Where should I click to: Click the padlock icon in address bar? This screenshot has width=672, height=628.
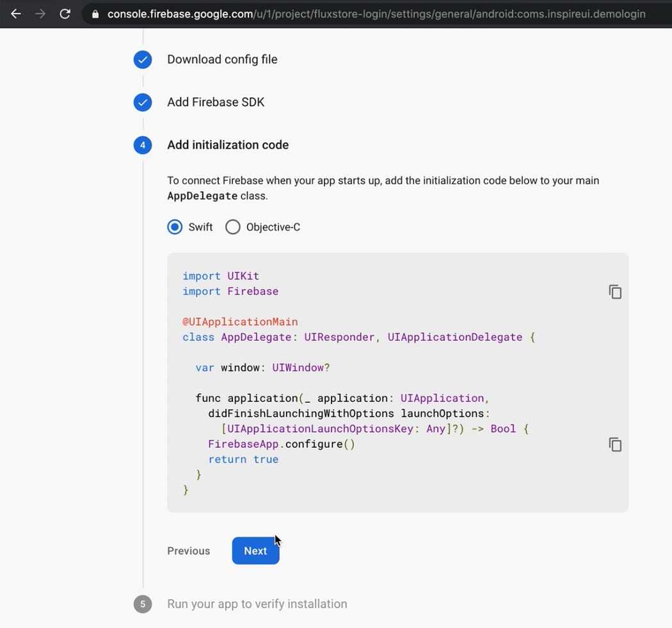(x=95, y=14)
